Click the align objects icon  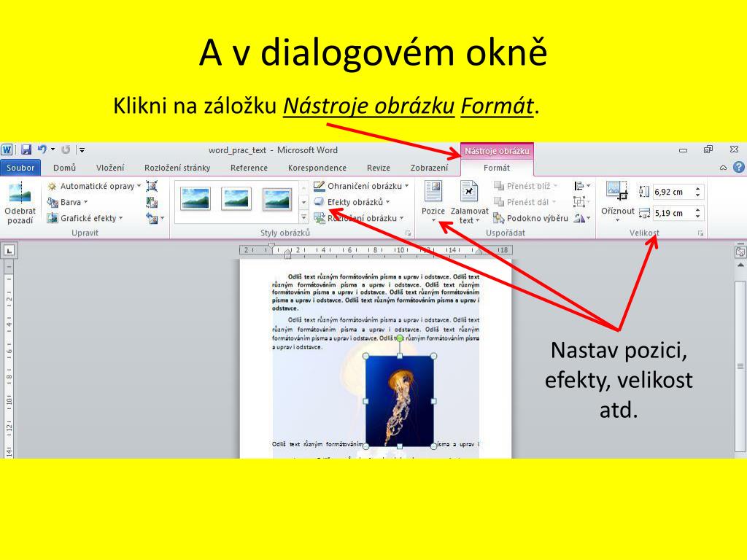[x=578, y=186]
